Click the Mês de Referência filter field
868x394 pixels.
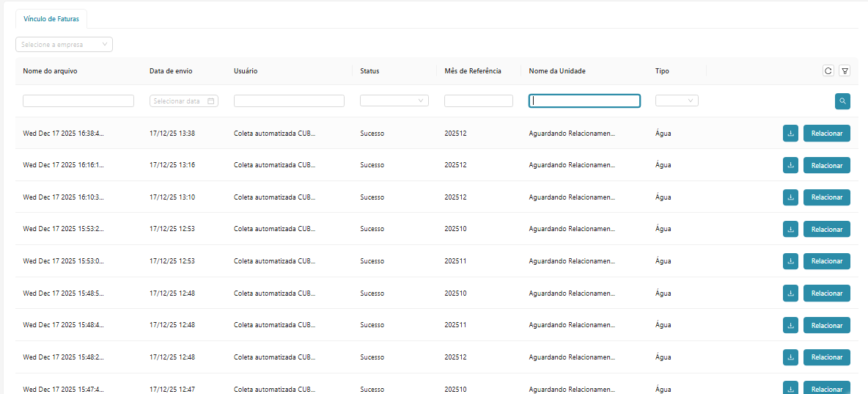[478, 101]
